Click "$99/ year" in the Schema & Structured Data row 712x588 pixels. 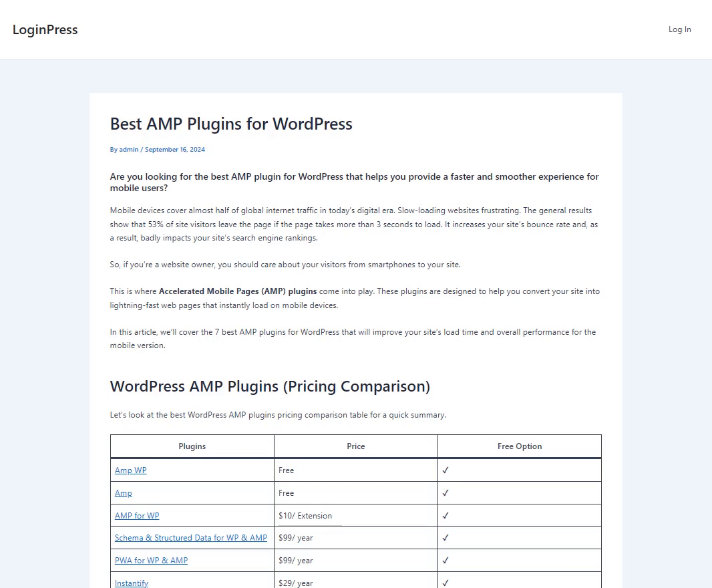point(296,538)
